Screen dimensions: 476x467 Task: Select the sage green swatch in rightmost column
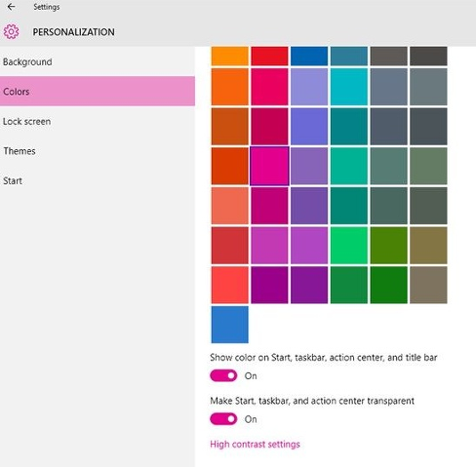click(428, 166)
